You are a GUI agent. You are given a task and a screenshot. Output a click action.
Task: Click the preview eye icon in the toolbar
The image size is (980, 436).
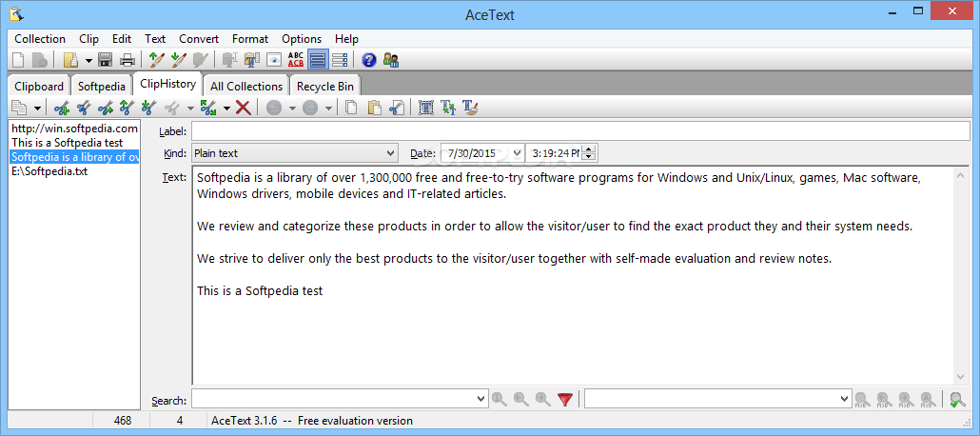[x=274, y=60]
